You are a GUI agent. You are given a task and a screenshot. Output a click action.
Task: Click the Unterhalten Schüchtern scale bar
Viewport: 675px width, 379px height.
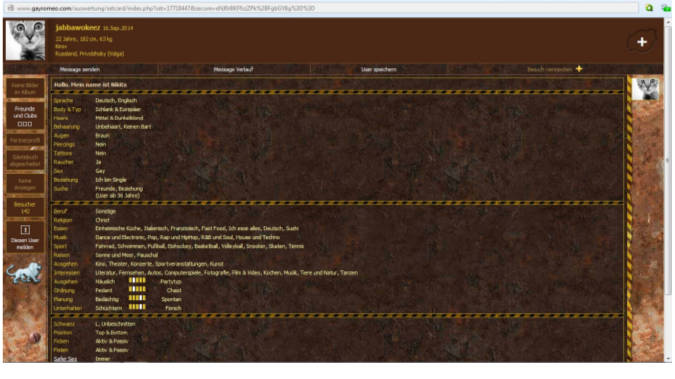pyautogui.click(x=137, y=307)
